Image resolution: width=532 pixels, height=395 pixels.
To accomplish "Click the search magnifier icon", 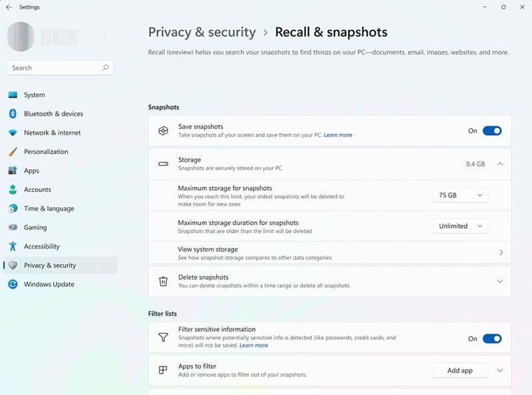I will click(x=106, y=68).
